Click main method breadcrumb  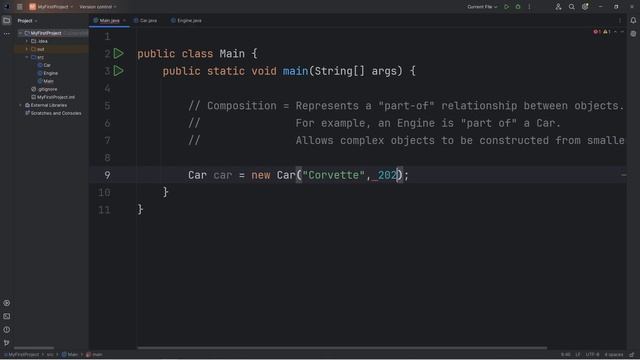(x=94, y=355)
